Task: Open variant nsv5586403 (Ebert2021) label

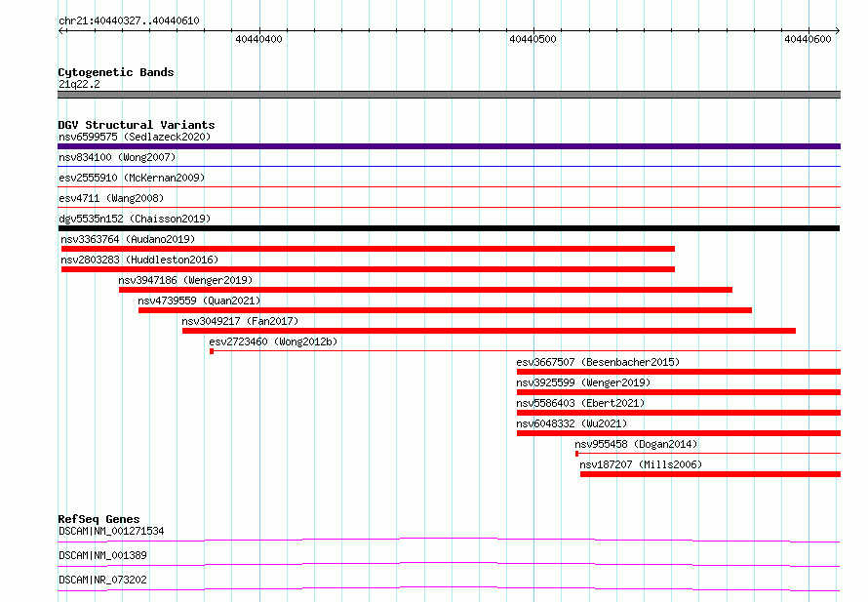Action: coord(580,403)
